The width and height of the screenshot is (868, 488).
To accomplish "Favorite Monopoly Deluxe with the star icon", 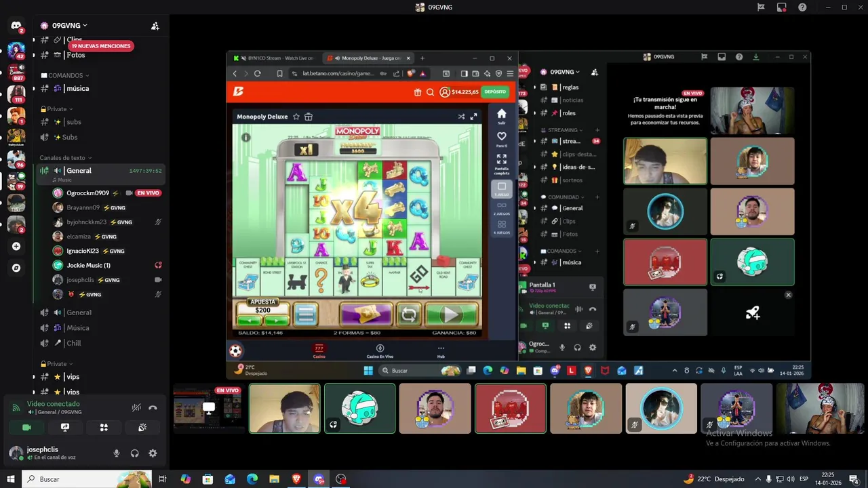I will (296, 117).
